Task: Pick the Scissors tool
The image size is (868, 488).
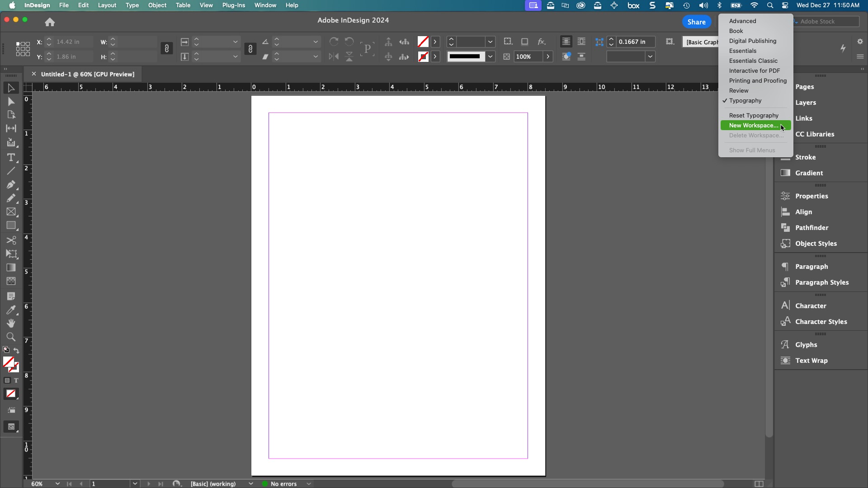Action: point(11,240)
